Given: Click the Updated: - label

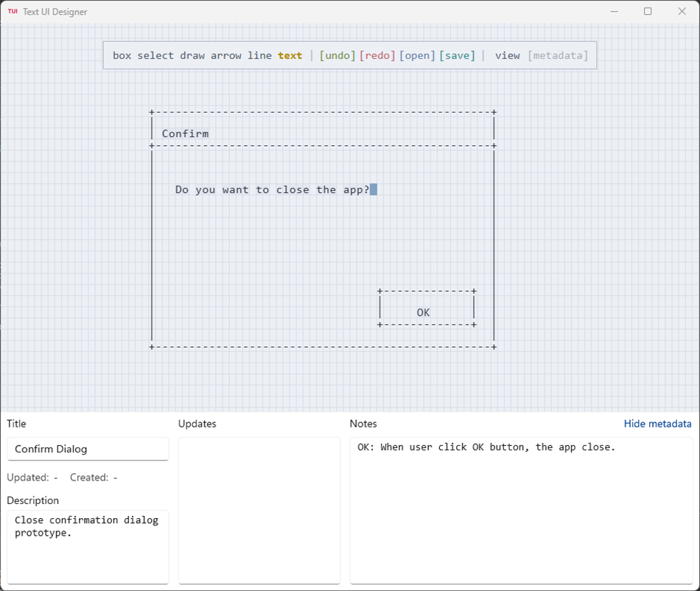Looking at the screenshot, I should [x=32, y=478].
